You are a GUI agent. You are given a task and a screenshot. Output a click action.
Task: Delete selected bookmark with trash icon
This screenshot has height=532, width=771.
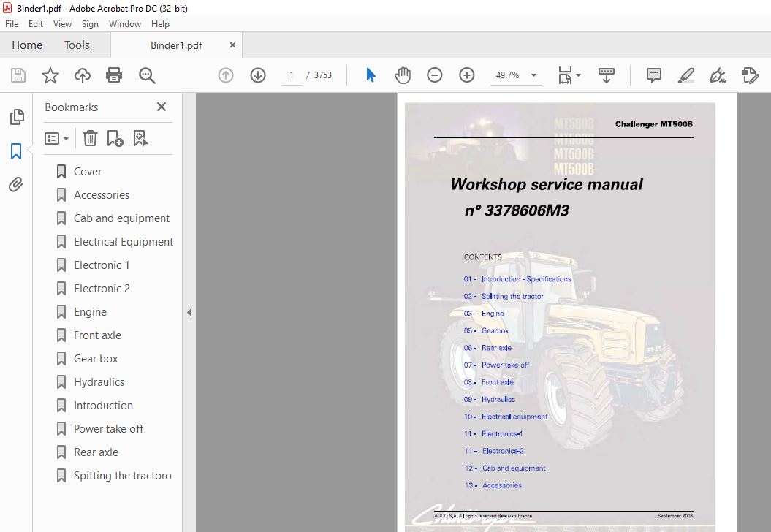point(90,139)
